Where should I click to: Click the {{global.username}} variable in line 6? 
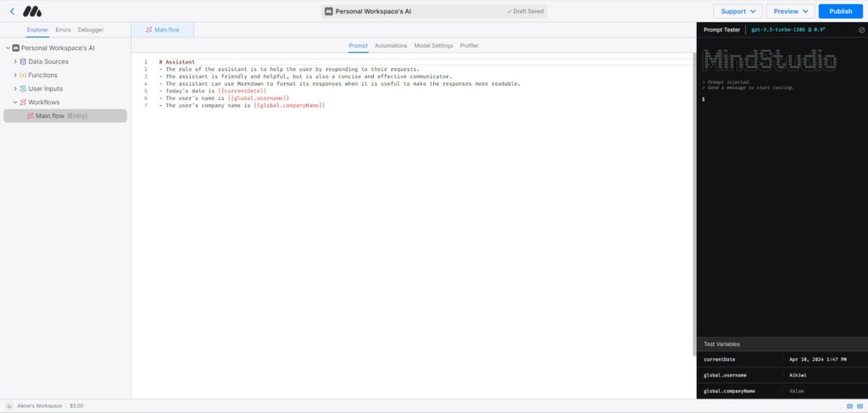click(259, 98)
